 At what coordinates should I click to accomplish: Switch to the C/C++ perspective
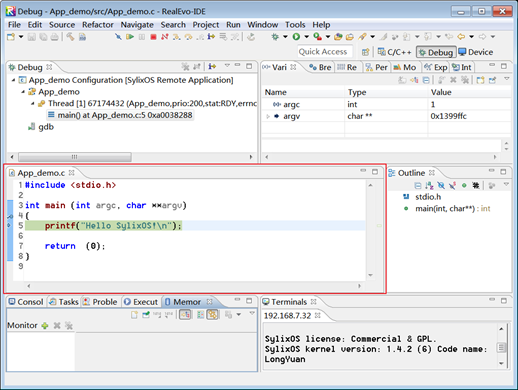point(394,52)
